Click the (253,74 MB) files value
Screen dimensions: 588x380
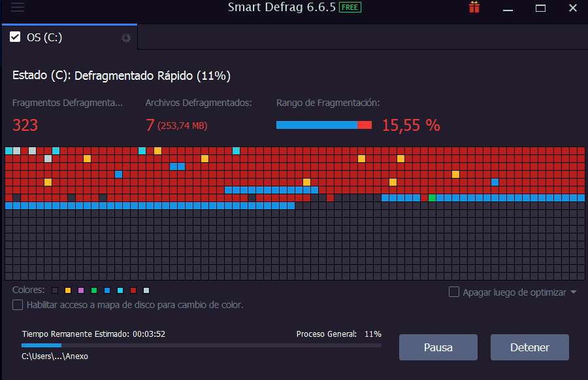(x=182, y=126)
